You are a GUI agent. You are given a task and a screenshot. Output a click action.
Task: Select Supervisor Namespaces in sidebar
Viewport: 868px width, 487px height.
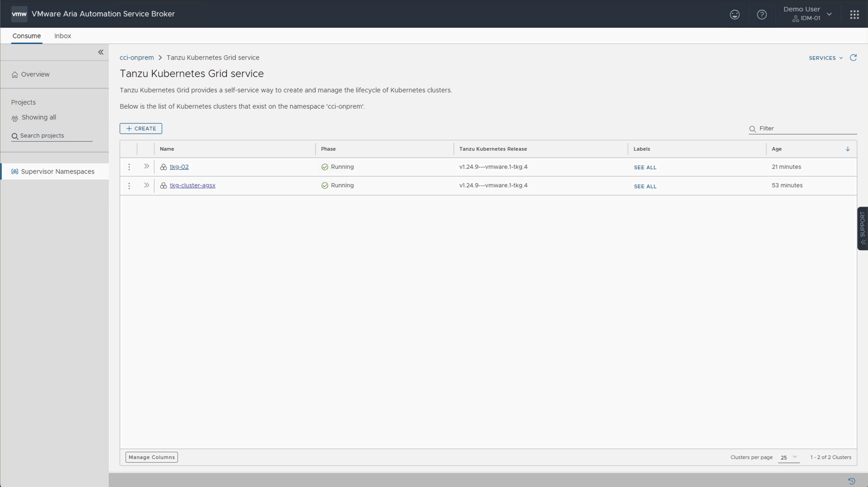[54, 172]
